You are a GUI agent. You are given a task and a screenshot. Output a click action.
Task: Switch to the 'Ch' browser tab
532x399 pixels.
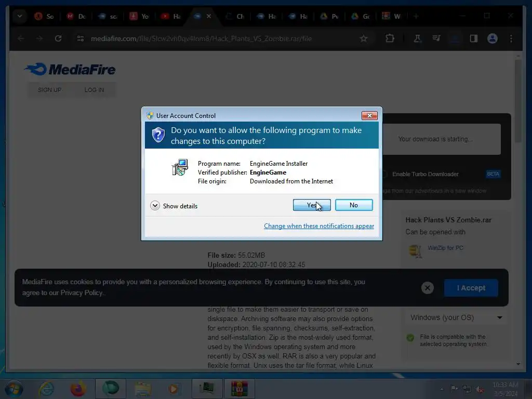235,16
